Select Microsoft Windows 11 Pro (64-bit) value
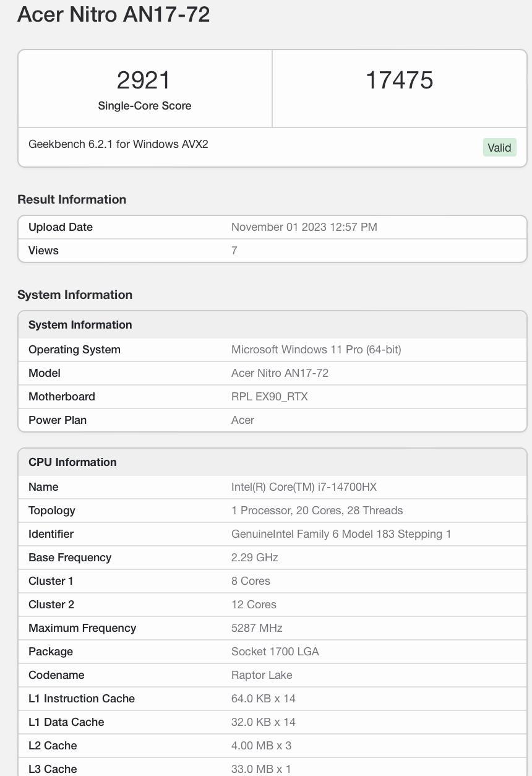532x776 pixels. tap(316, 350)
